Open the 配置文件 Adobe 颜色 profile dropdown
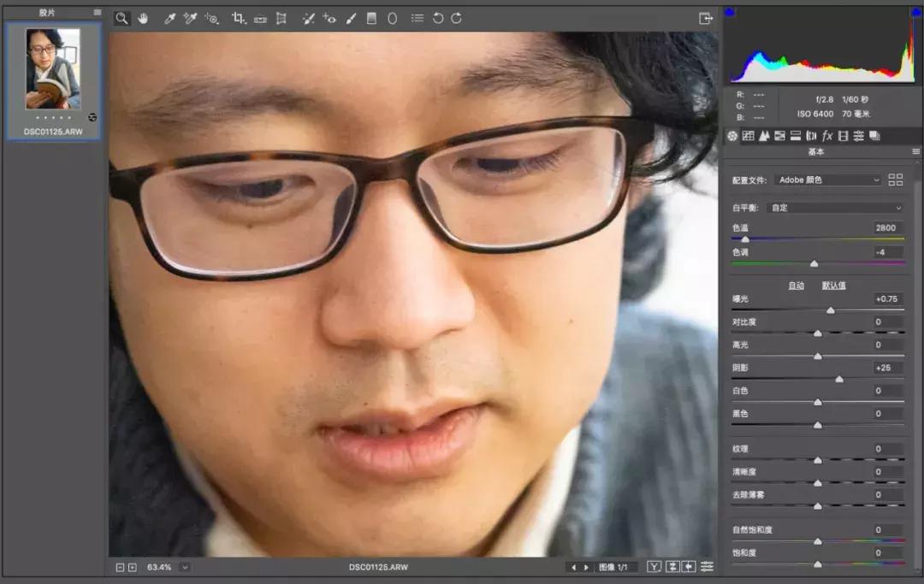Viewport: 924px width, 584px height. (x=826, y=180)
